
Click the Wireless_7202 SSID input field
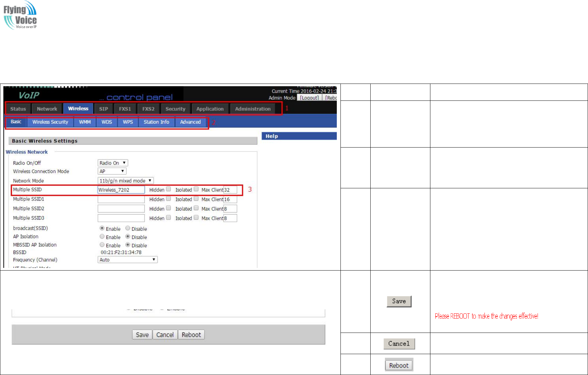[121, 190]
